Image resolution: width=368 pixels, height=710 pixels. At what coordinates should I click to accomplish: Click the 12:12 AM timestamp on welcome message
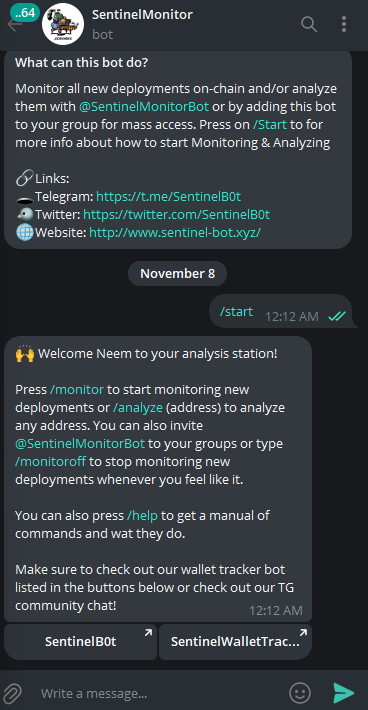[276, 610]
